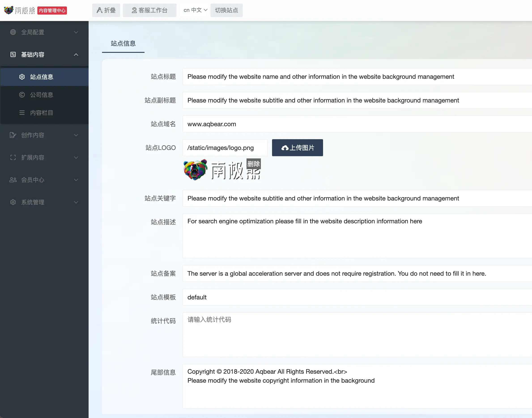
Task: Click the headset icon beside 客服工作台
Action: 134,10
